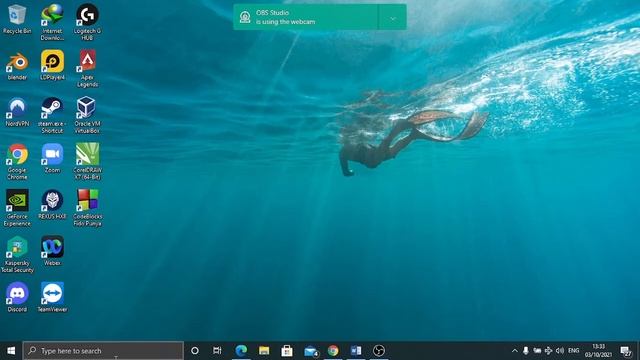Viewport: 640px width, 360px height.
Task: Select the LDPlayer4 desktop shortcut
Action: click(52, 66)
